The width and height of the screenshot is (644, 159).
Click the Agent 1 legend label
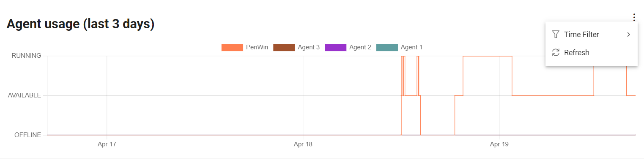pyautogui.click(x=411, y=48)
